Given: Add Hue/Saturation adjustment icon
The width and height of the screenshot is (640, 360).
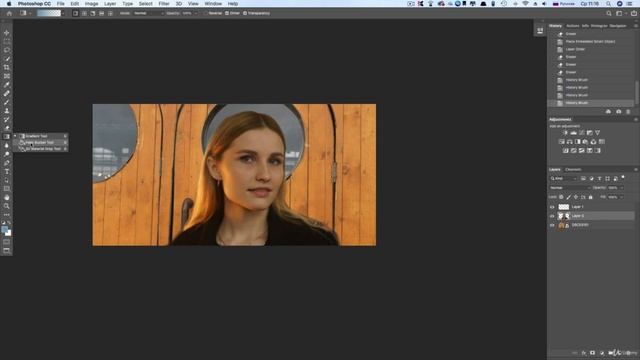Looking at the screenshot, I should tap(562, 142).
